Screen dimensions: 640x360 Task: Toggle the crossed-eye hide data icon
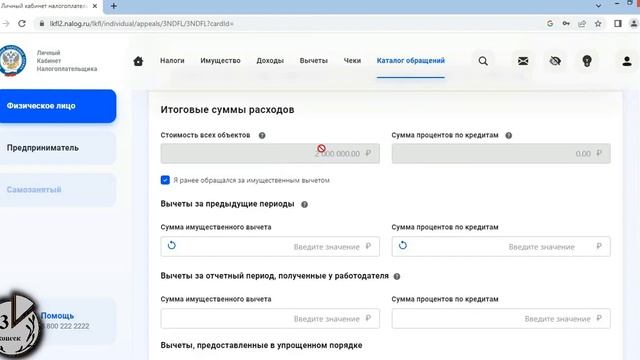[x=555, y=61]
